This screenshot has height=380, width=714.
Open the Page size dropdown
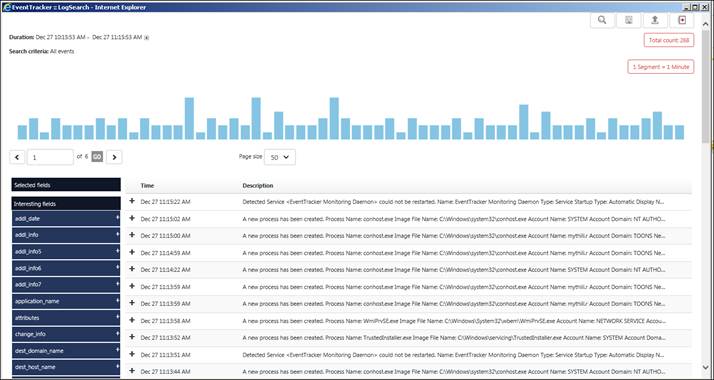click(x=280, y=157)
